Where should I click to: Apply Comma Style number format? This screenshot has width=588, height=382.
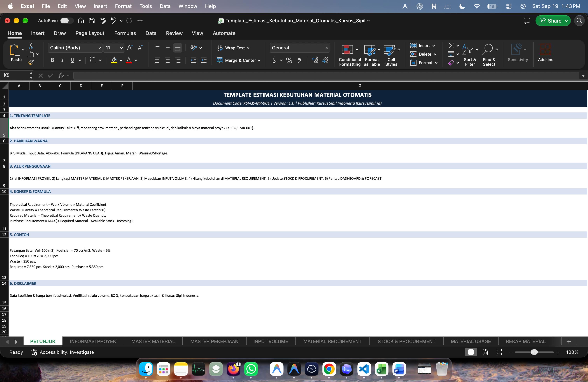(299, 60)
